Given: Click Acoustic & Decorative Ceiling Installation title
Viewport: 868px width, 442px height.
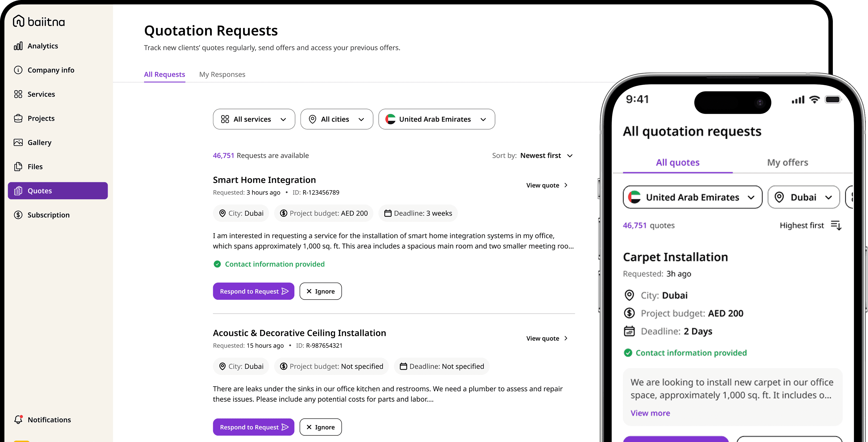Looking at the screenshot, I should (x=299, y=333).
